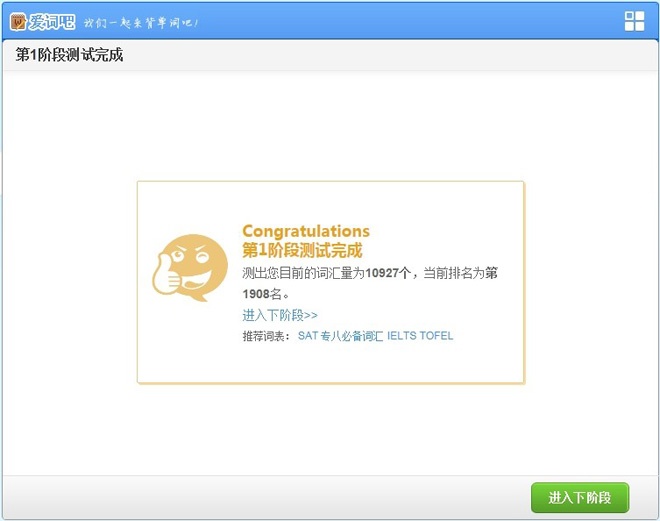Click the orange 第1阶段测试完成 heading
This screenshot has height=521, width=660.
pyautogui.click(x=302, y=250)
